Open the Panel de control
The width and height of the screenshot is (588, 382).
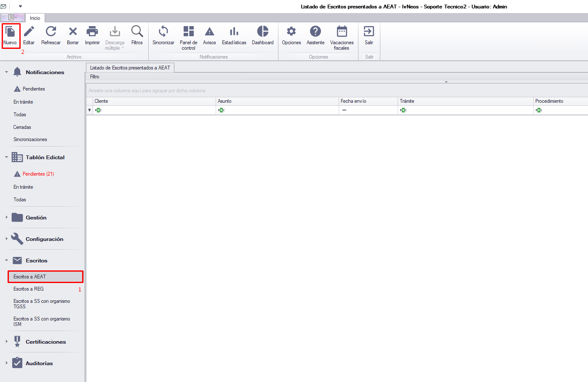[x=188, y=32]
